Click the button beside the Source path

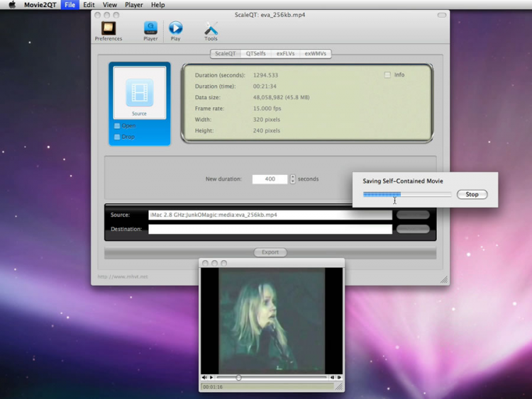pyautogui.click(x=413, y=215)
